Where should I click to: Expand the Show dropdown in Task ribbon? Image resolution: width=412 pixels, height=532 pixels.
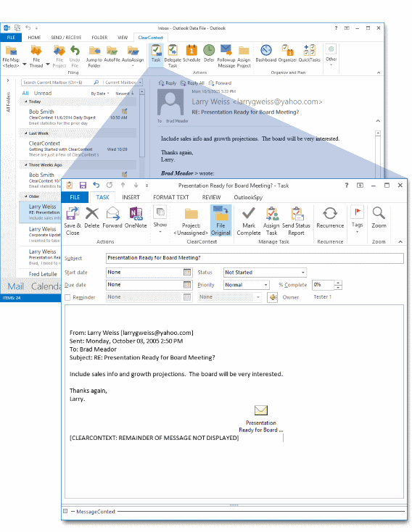click(160, 219)
